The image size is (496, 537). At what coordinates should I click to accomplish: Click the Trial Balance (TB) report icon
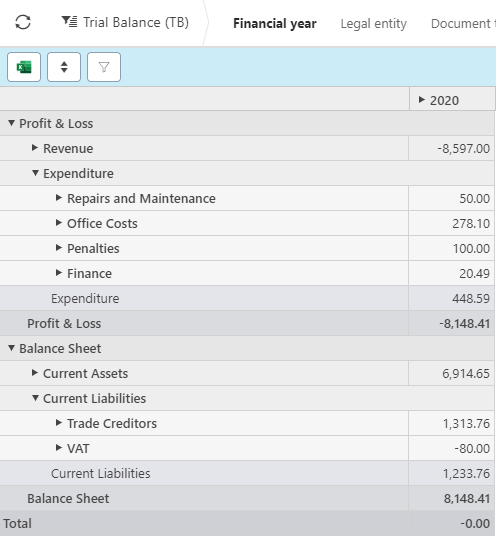[69, 22]
